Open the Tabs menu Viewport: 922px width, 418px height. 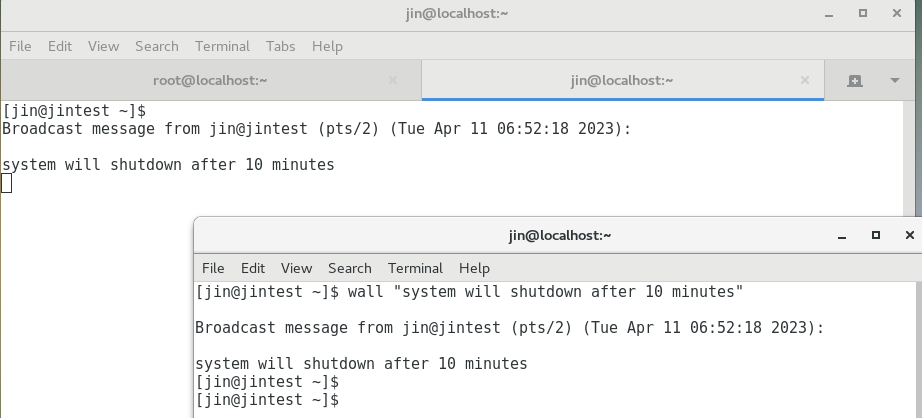click(x=280, y=46)
